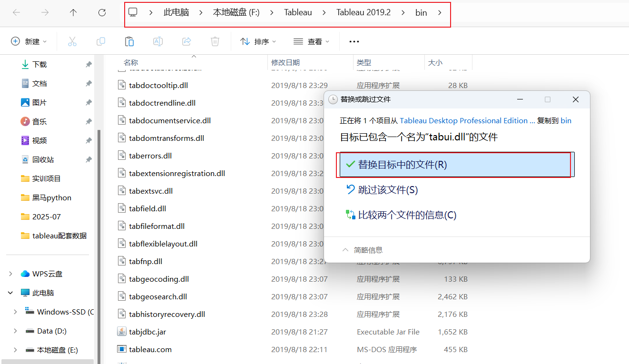Open 音乐 in the sidebar
629x364 pixels.
39,121
